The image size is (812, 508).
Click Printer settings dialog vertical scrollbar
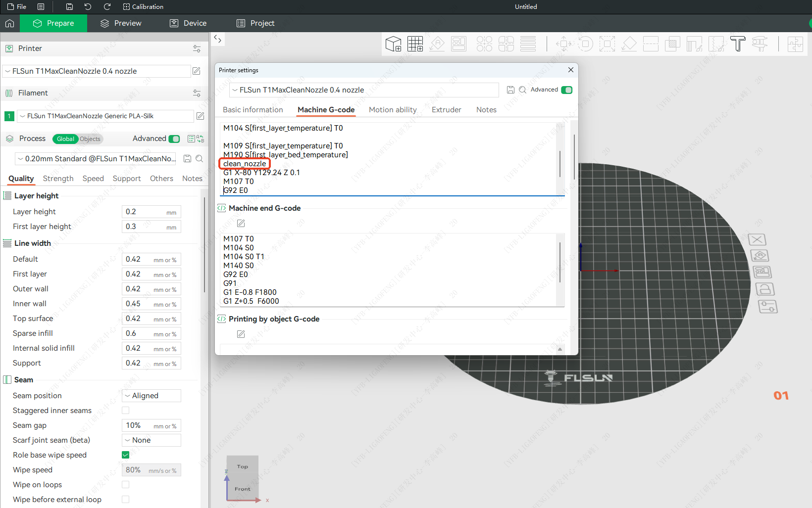pyautogui.click(x=574, y=157)
